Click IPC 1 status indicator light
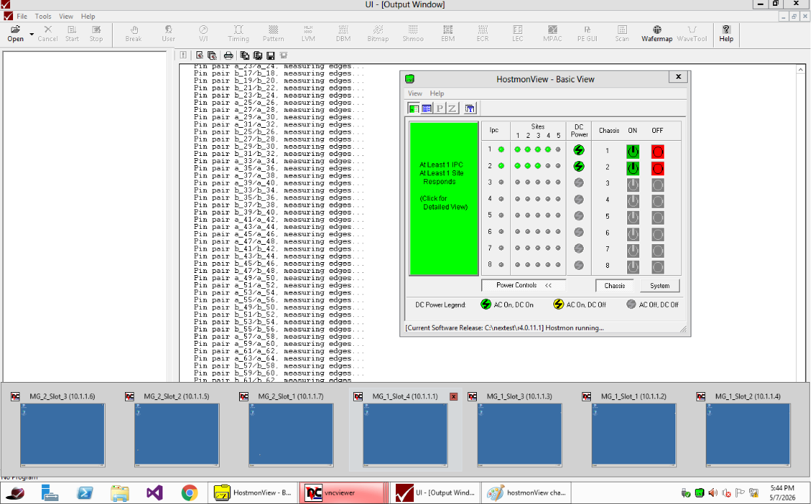Image resolution: width=812 pixels, height=504 pixels. coord(501,149)
